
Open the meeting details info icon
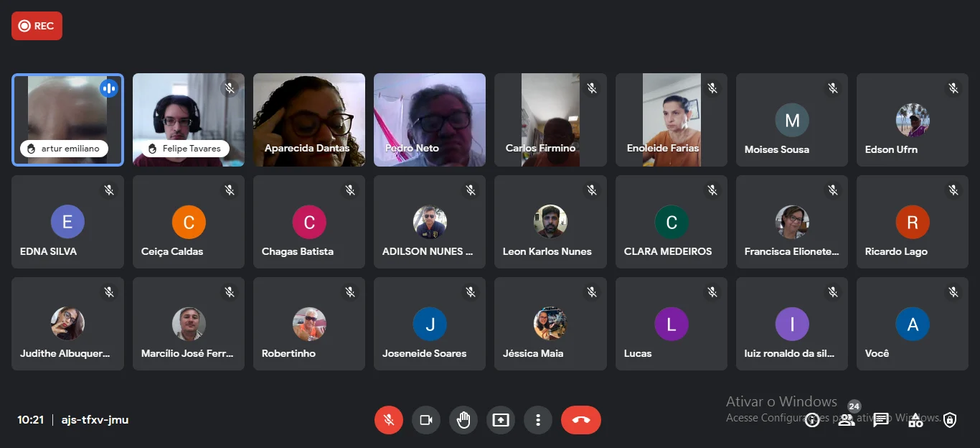pos(812,420)
